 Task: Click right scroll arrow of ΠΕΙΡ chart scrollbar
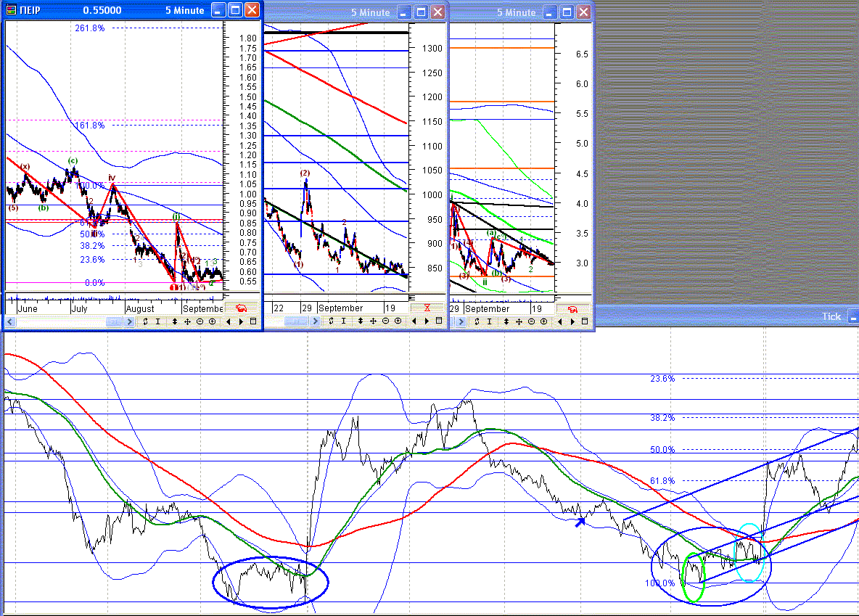pos(130,321)
